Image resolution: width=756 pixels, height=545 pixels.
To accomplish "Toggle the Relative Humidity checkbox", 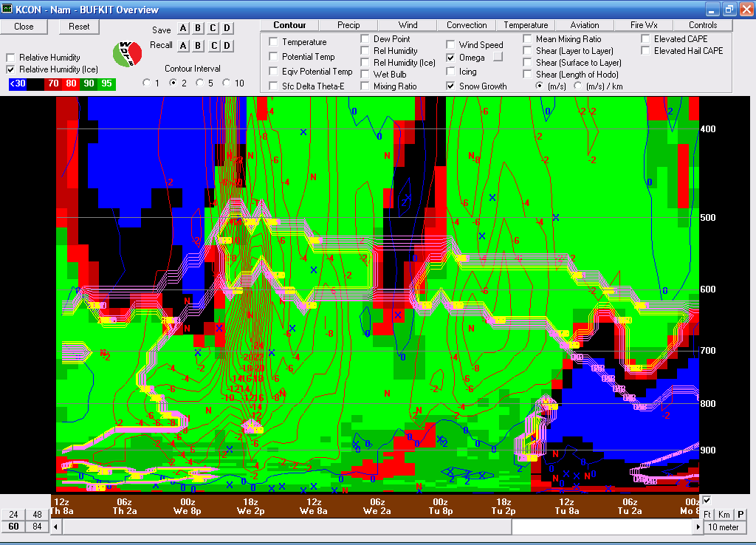I will click(10, 58).
